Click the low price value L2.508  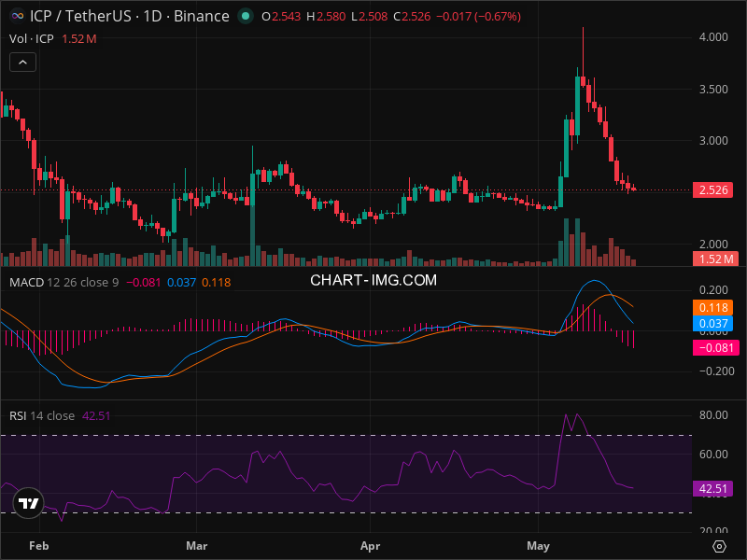click(x=369, y=16)
